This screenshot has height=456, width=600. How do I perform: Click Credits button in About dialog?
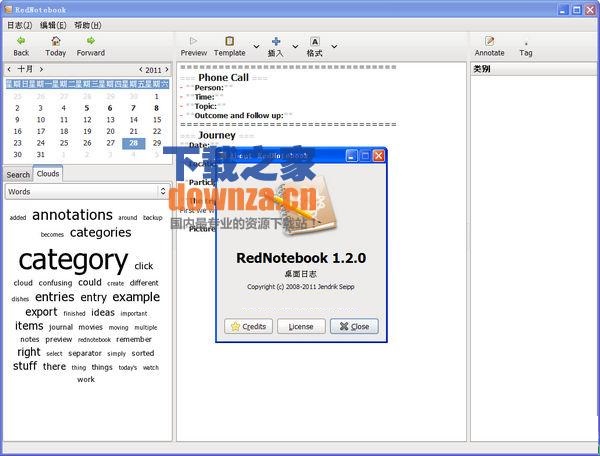click(248, 326)
